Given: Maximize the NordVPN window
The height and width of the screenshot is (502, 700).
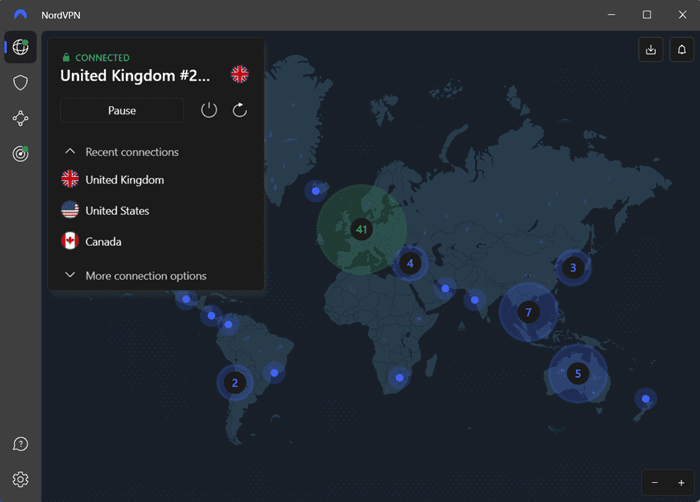Looking at the screenshot, I should coord(647,15).
